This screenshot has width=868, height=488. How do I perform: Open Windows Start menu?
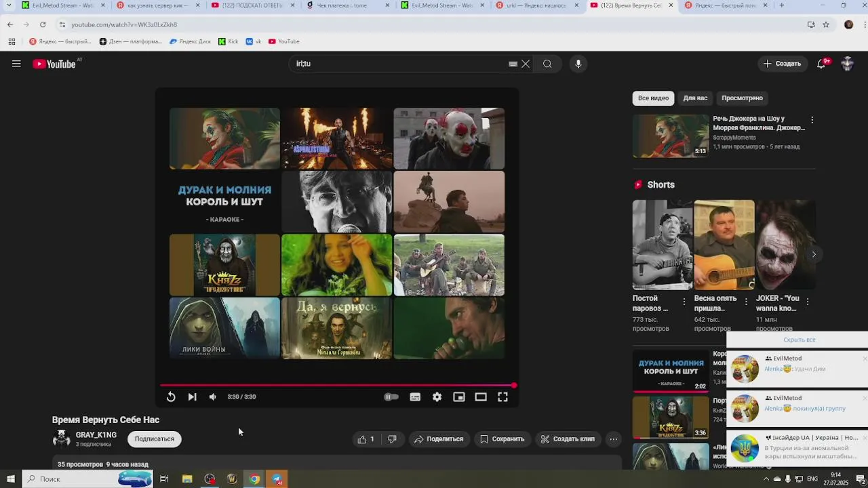(x=10, y=479)
